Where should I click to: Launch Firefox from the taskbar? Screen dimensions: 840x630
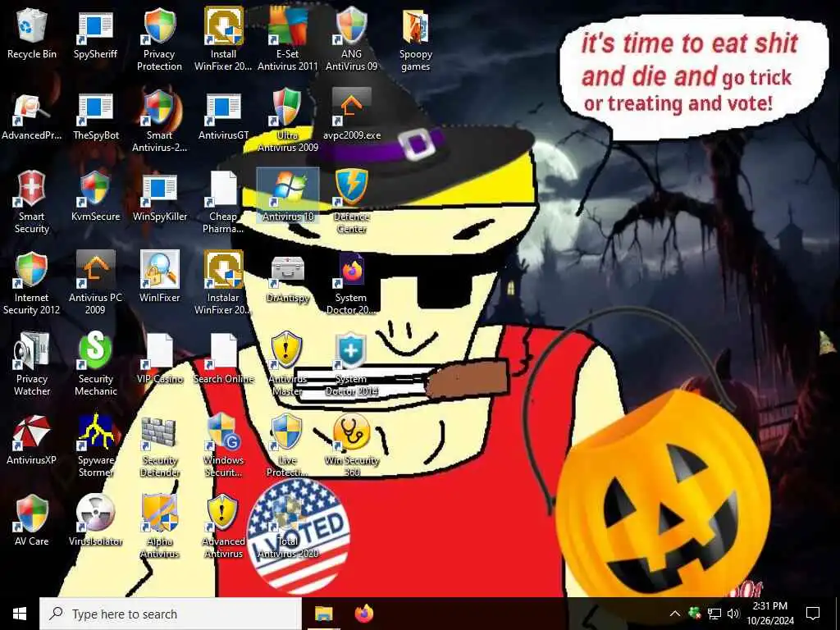pos(364,614)
